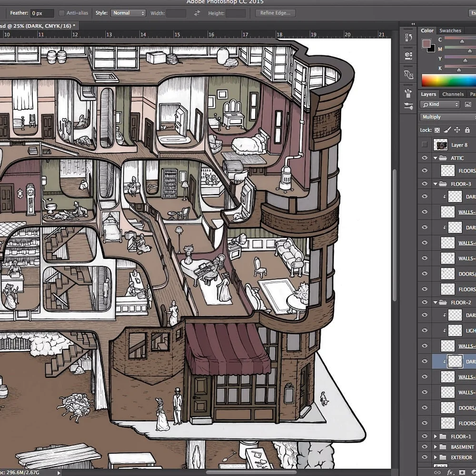Click the lock image pixels brush icon
This screenshot has height=476, width=476.
[x=447, y=130]
